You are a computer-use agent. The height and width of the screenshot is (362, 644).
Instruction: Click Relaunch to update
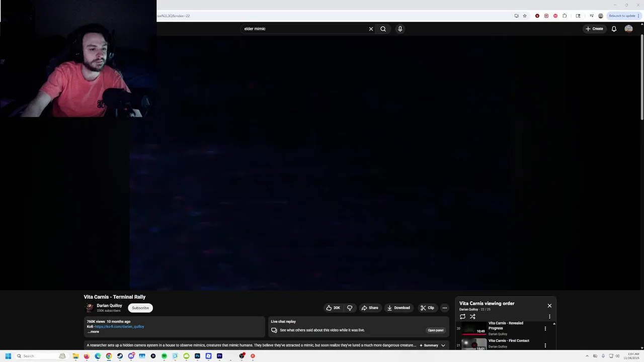click(x=622, y=16)
